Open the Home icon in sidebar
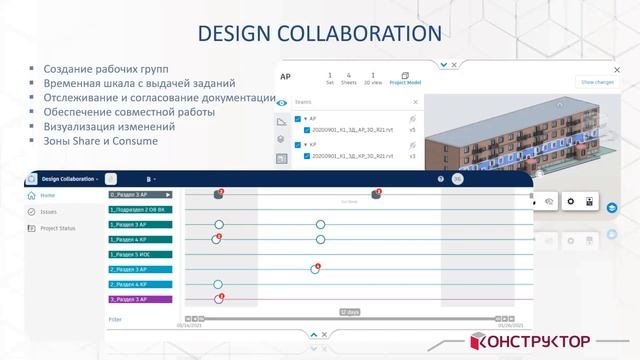The image size is (640, 360). tap(31, 196)
